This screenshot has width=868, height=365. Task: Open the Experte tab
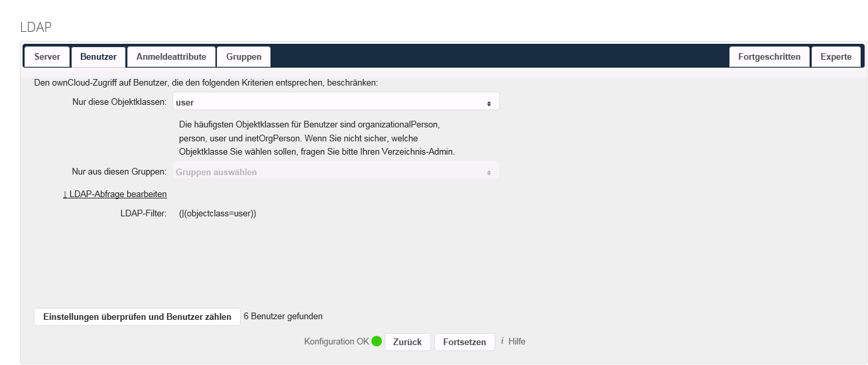coord(836,57)
